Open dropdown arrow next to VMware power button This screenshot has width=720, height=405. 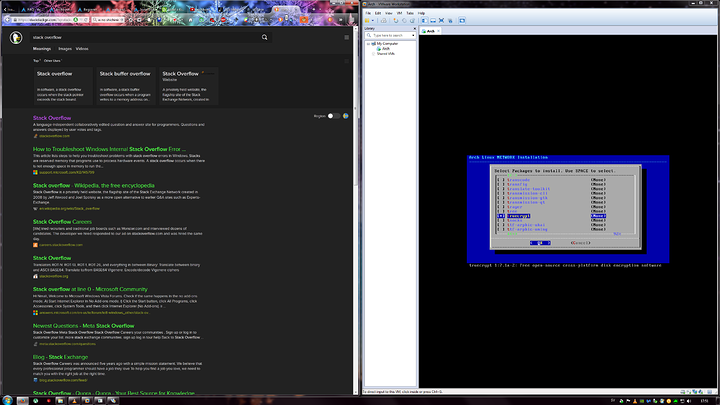click(x=373, y=20)
